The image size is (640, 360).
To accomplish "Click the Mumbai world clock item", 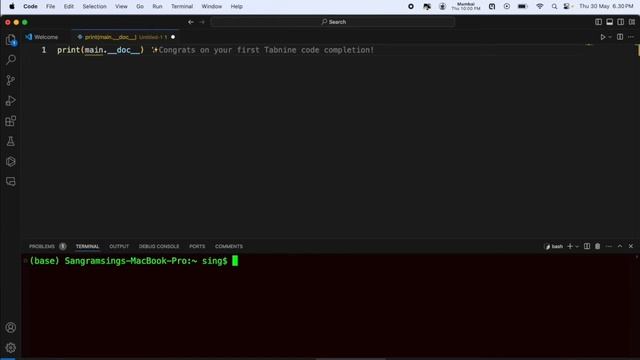I will click(466, 7).
